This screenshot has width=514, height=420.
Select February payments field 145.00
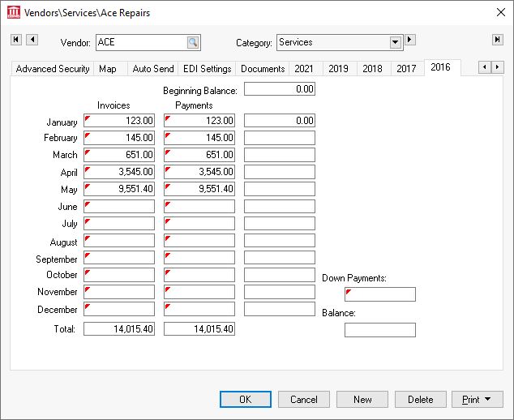click(199, 138)
